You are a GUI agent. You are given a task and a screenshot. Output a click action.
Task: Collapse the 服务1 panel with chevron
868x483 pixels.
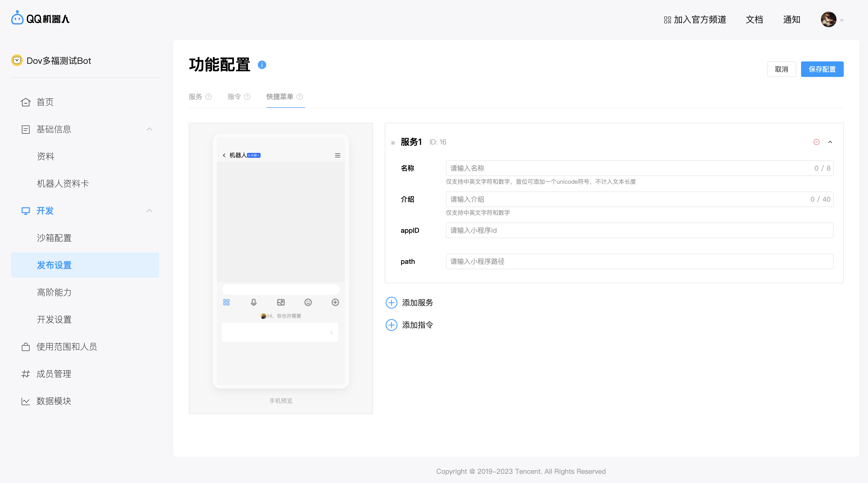830,142
